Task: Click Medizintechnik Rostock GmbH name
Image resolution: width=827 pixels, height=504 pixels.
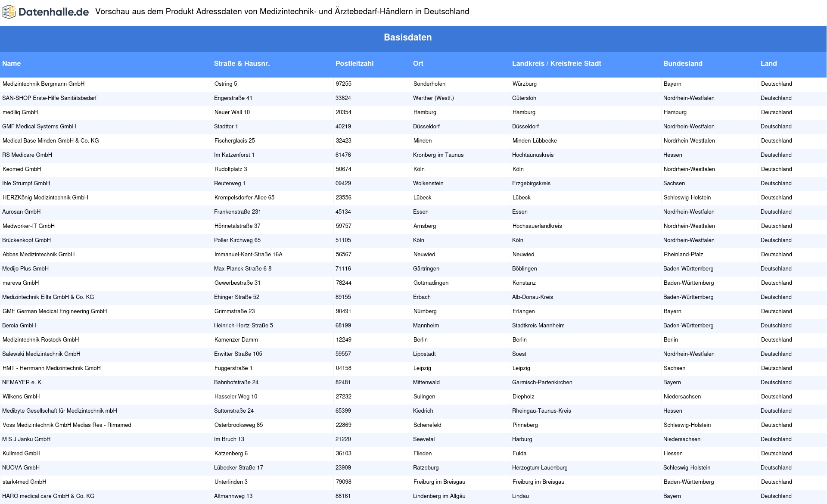Action: pyautogui.click(x=41, y=340)
